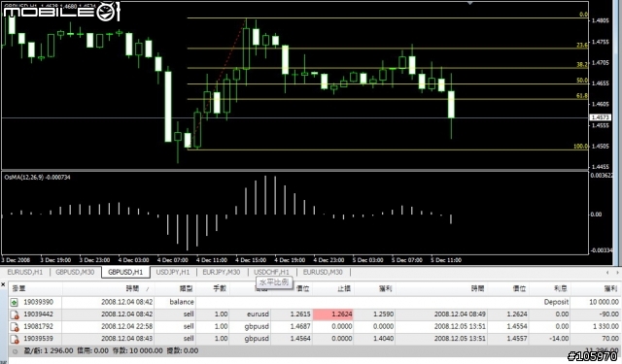Viewport: 622px width, 364px height.
Task: Open the USDJPY,H1 chart tab
Action: (x=173, y=272)
